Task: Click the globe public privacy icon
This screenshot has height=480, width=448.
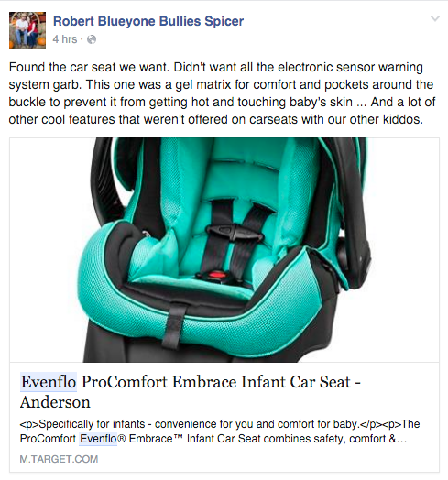Action: 92,39
